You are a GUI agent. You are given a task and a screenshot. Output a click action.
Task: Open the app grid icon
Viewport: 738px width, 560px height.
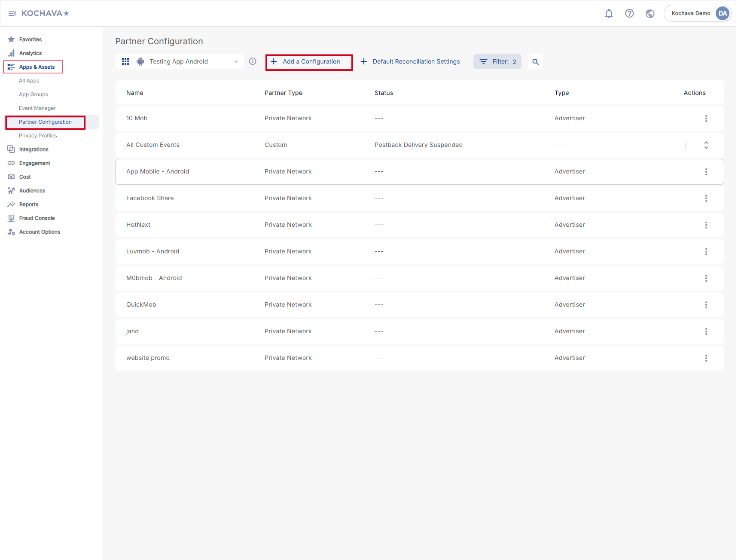coord(125,61)
